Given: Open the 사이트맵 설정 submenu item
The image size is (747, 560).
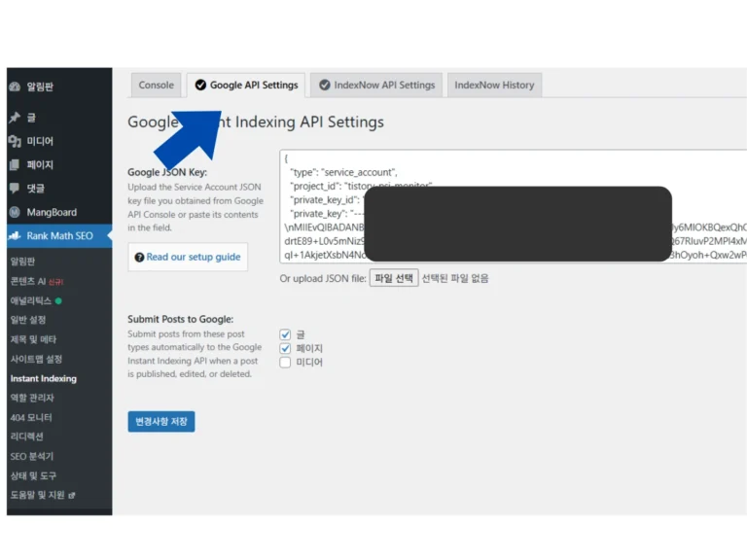Looking at the screenshot, I should 36,359.
